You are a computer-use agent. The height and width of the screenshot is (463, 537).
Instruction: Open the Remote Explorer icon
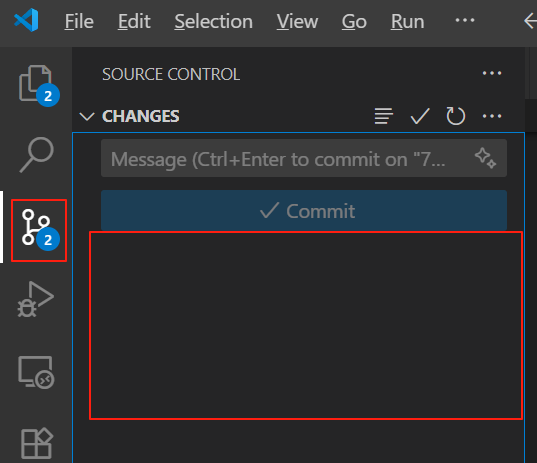(x=36, y=372)
